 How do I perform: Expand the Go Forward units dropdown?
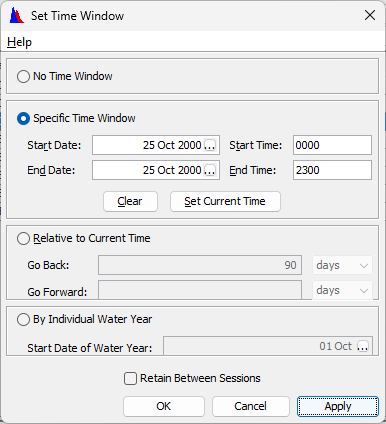(342, 290)
